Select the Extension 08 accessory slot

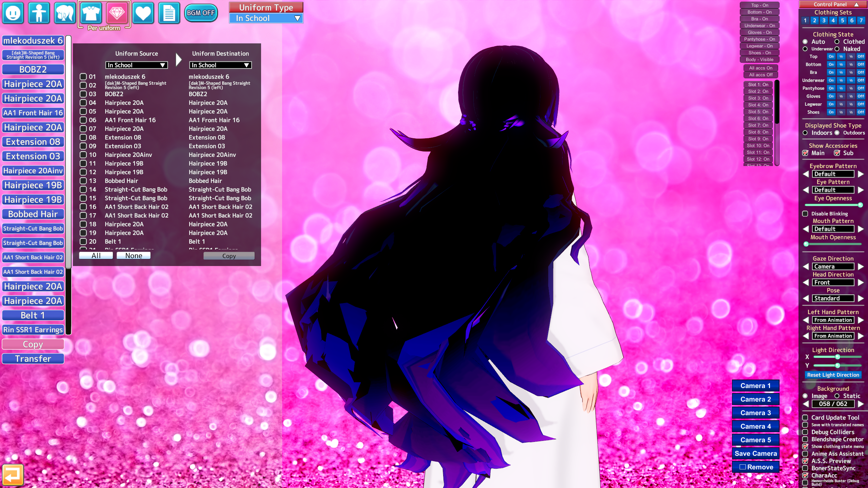tap(33, 142)
